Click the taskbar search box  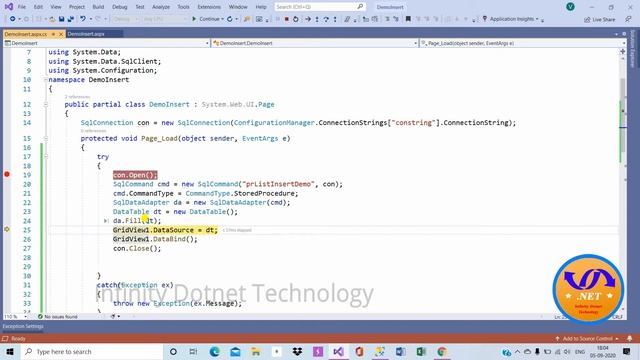(x=92, y=351)
